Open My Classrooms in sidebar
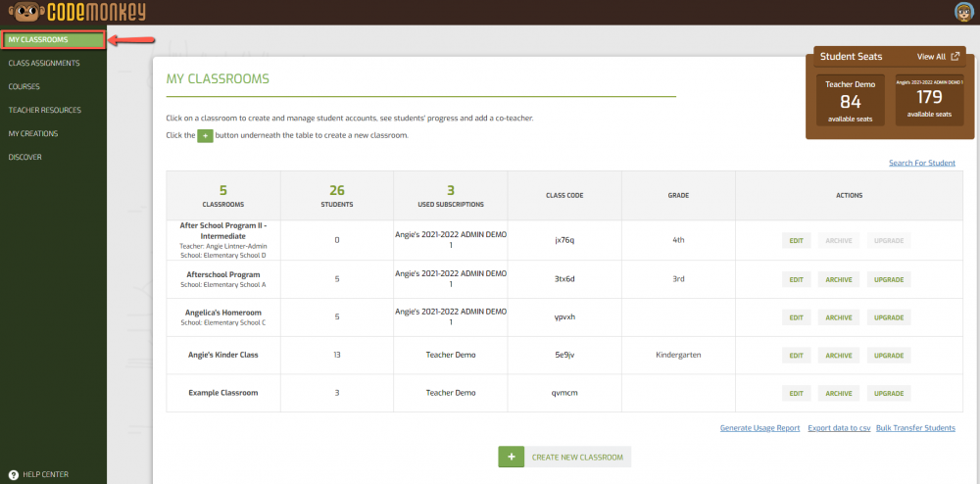This screenshot has height=484, width=980. (x=53, y=40)
